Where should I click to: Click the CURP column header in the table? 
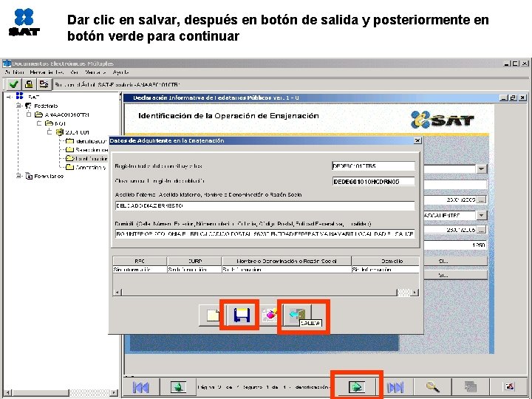coord(195,261)
